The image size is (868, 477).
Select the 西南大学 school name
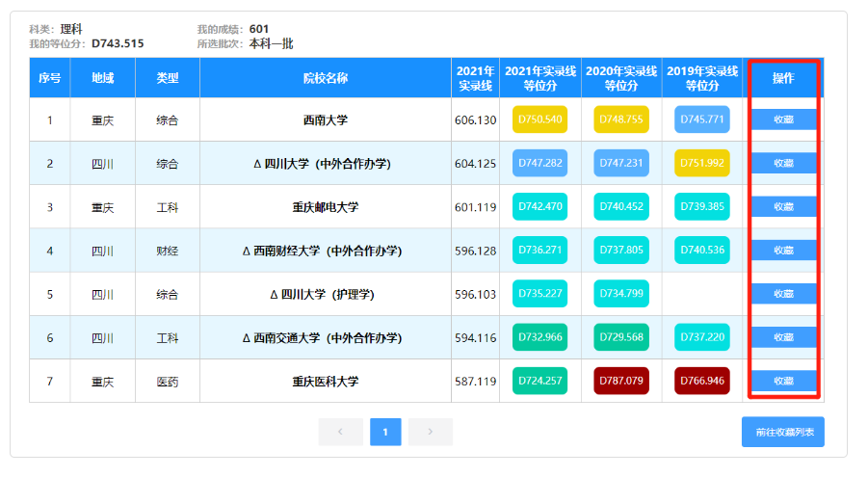coord(326,119)
